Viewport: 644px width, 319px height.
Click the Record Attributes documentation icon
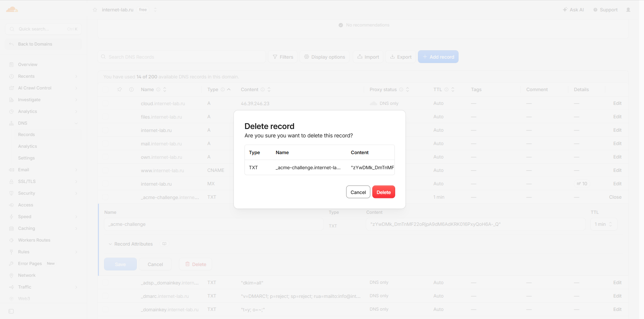pos(164,244)
